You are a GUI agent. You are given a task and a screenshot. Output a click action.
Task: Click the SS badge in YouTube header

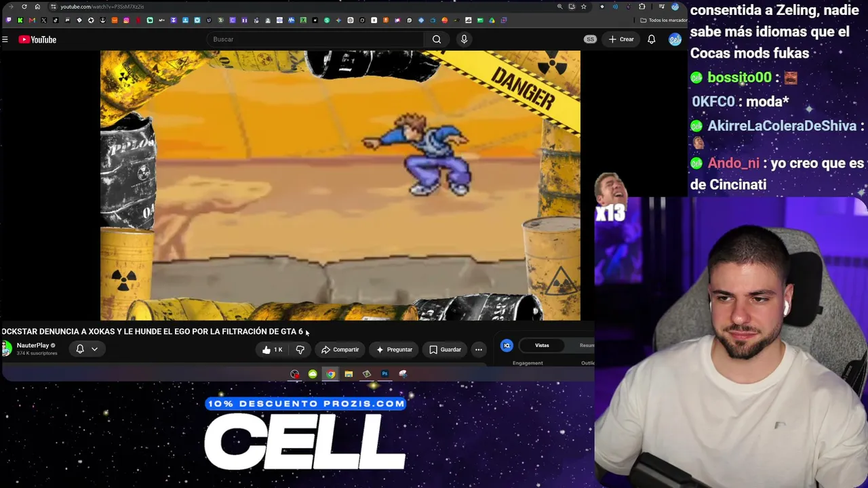point(590,39)
